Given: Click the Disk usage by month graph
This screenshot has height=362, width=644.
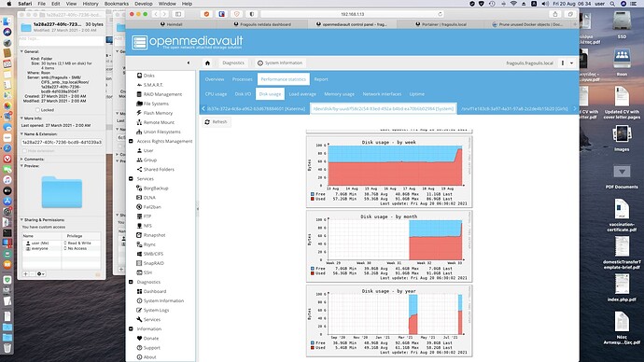Looking at the screenshot, I should click(389, 246).
